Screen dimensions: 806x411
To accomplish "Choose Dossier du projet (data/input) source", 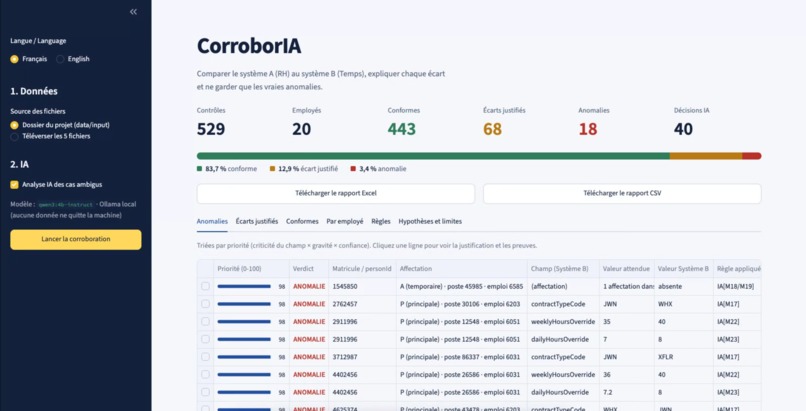I will (60, 125).
